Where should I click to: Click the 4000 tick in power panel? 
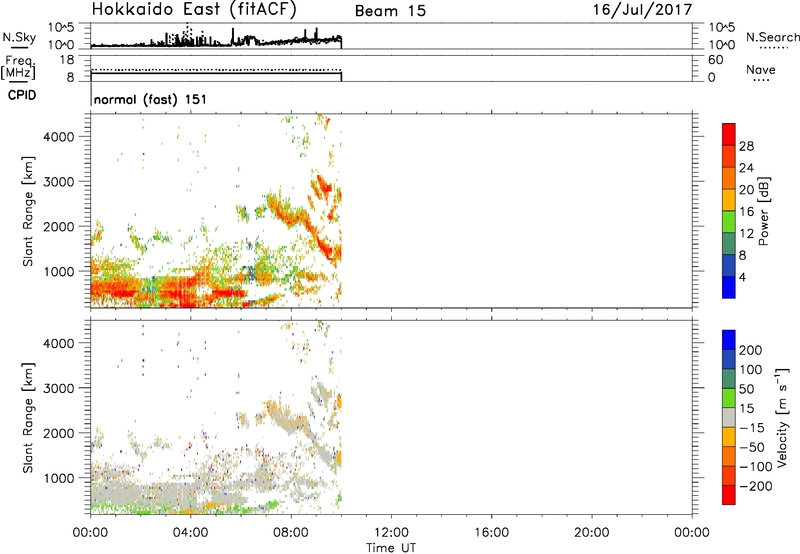59,137
